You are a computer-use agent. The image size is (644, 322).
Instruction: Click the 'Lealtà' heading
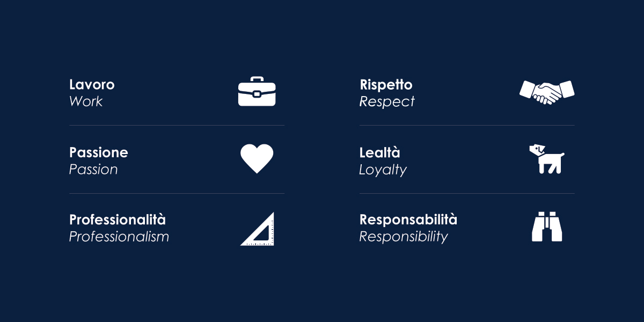pos(380,152)
